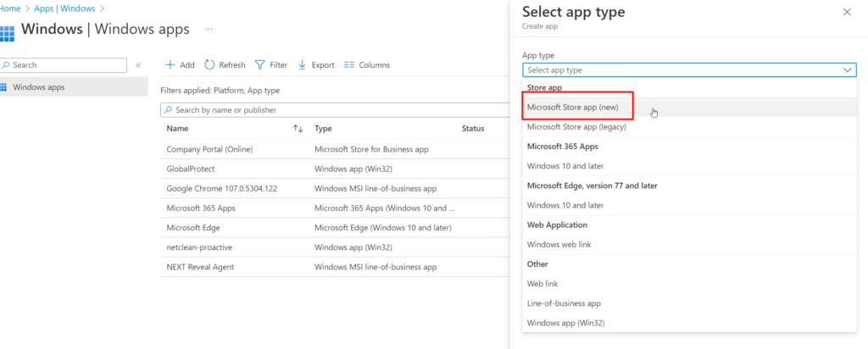Click MSI line-of-business cell in NEXT Reveal Agent row
This screenshot has height=349, width=868.
376,267
